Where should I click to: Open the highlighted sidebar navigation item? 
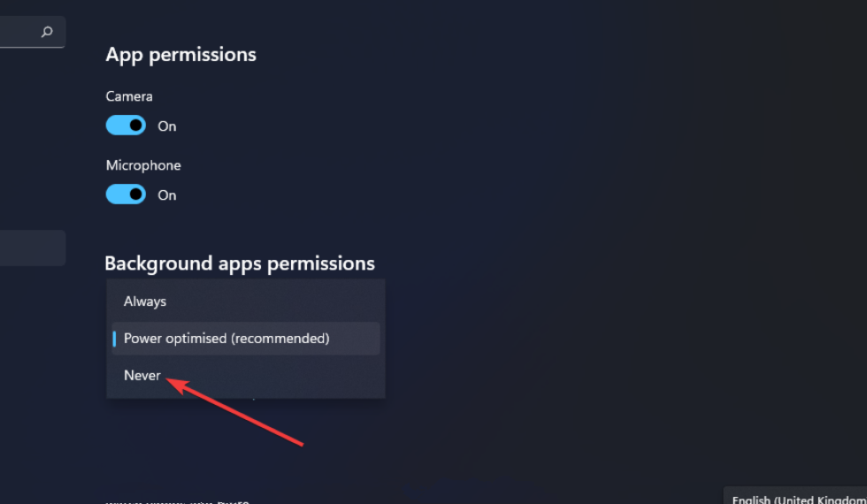tap(32, 248)
